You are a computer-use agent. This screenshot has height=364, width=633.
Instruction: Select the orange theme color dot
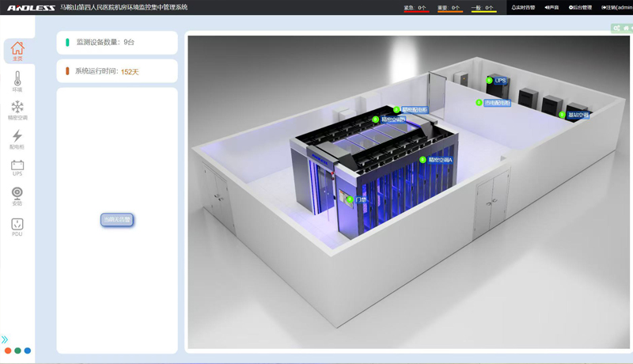[8, 351]
